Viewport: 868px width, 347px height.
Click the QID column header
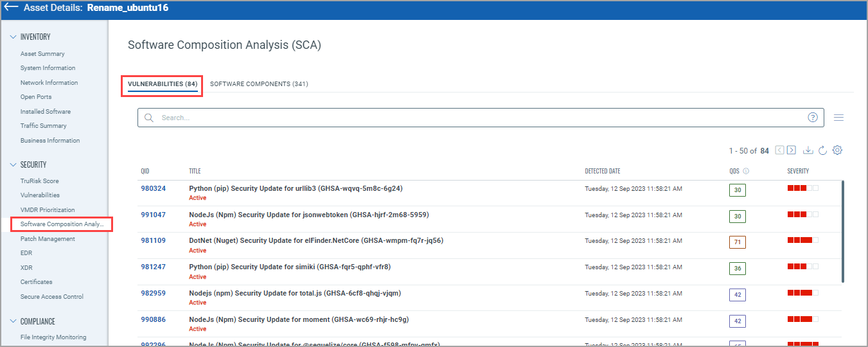pyautogui.click(x=145, y=172)
